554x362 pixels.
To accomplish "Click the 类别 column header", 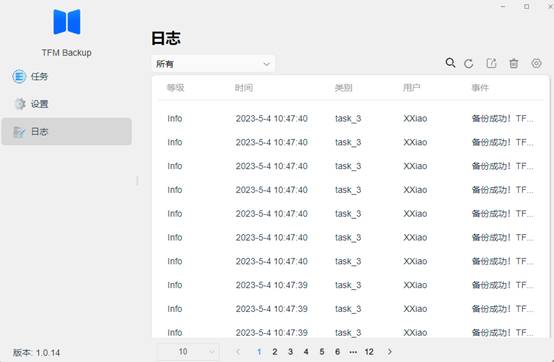I will [x=343, y=88].
